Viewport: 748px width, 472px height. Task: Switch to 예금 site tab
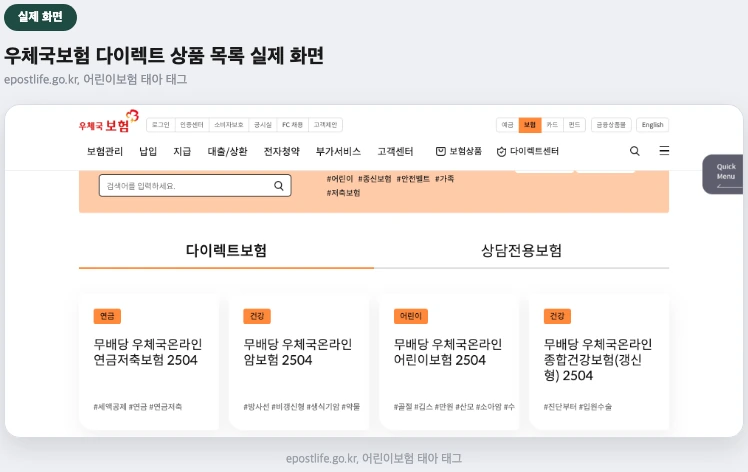pos(508,125)
